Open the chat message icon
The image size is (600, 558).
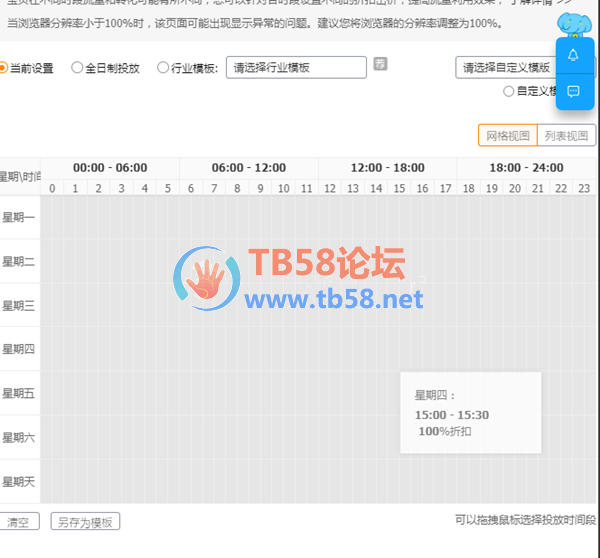[x=573, y=91]
